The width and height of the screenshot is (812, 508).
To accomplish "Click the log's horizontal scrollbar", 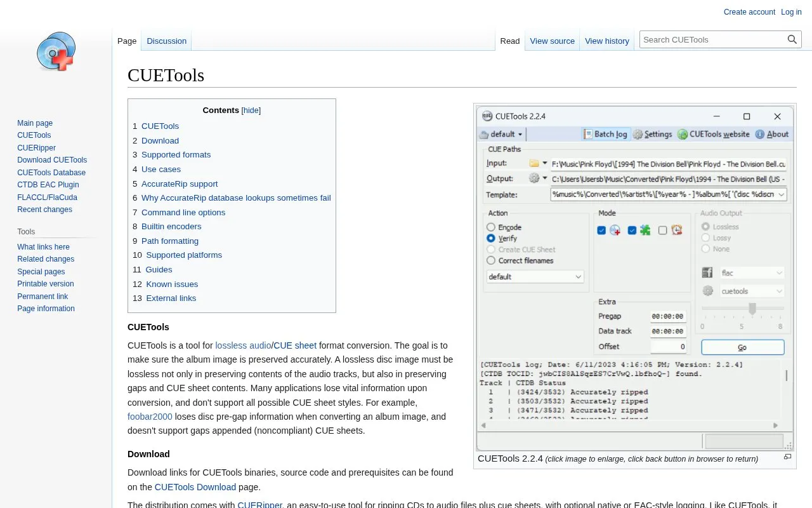I will (x=629, y=425).
